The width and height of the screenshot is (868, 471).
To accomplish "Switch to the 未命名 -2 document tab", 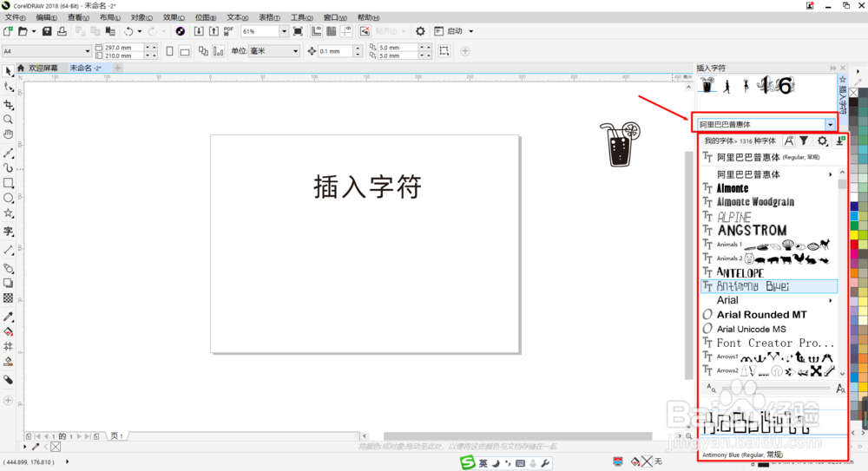I will tap(85, 68).
